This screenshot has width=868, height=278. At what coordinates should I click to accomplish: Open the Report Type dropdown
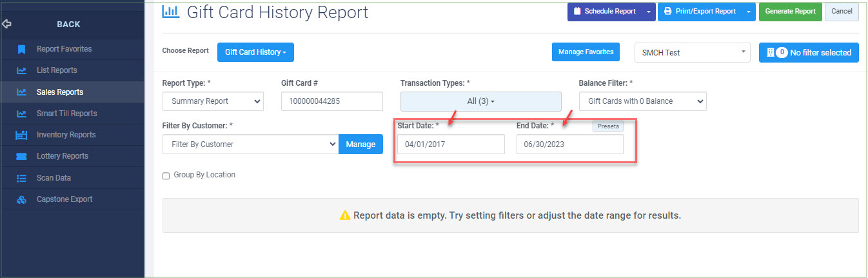pos(213,101)
